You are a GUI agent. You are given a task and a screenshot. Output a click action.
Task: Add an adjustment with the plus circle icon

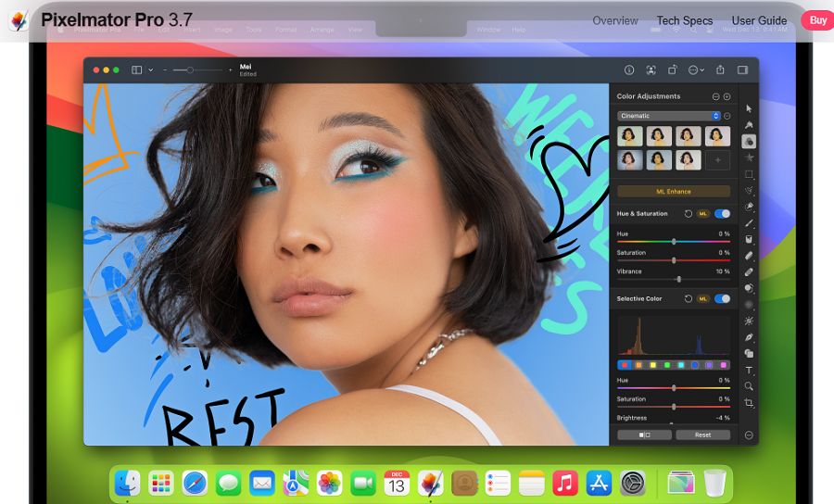coord(727,96)
